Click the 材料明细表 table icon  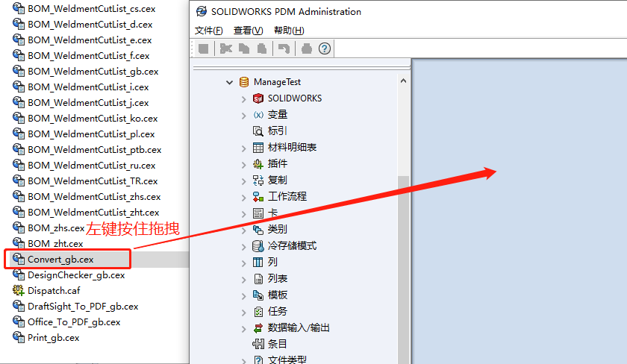point(258,148)
